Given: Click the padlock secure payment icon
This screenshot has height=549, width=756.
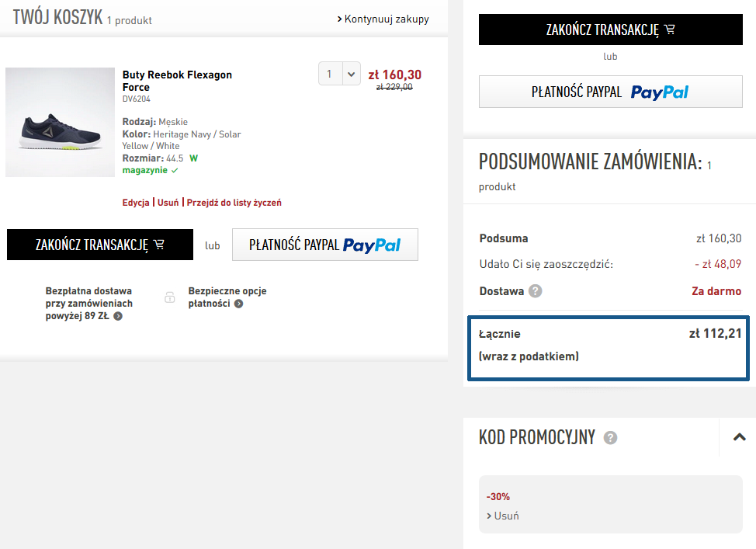Looking at the screenshot, I should [170, 297].
